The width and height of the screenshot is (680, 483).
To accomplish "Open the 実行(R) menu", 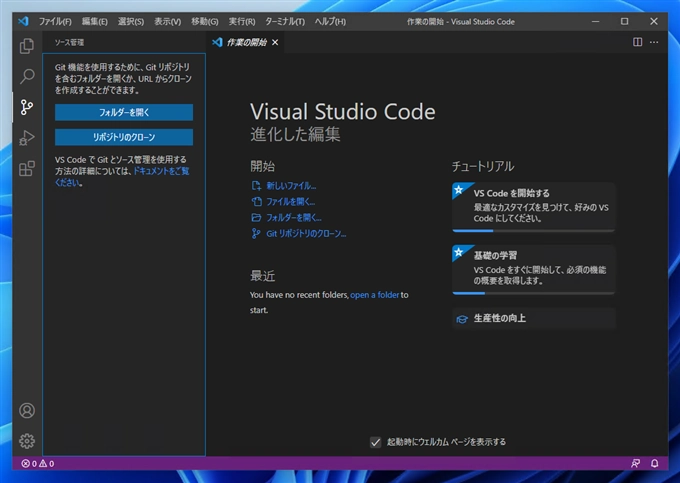I will (x=242, y=21).
